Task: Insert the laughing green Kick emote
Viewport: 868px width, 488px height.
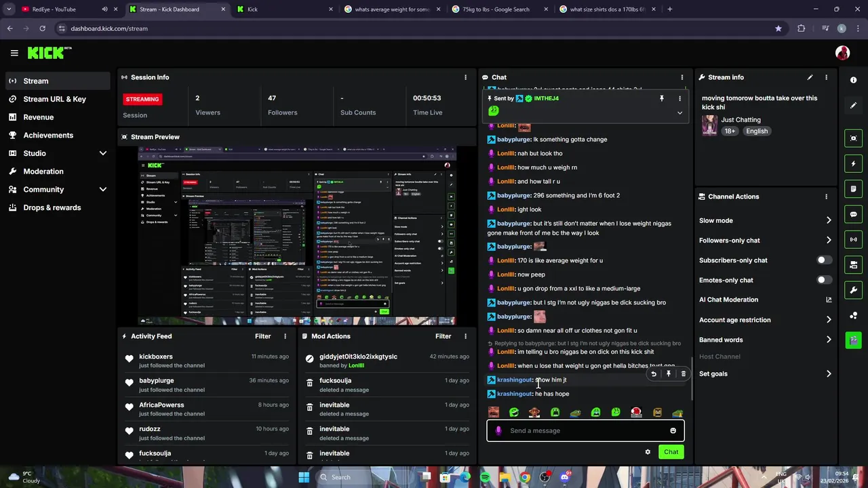Action: 514,412
